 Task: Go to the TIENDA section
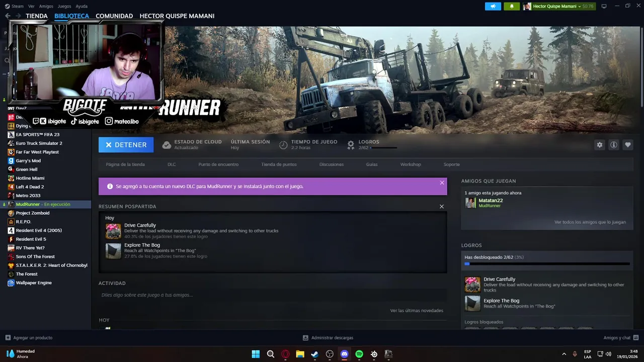[37, 16]
